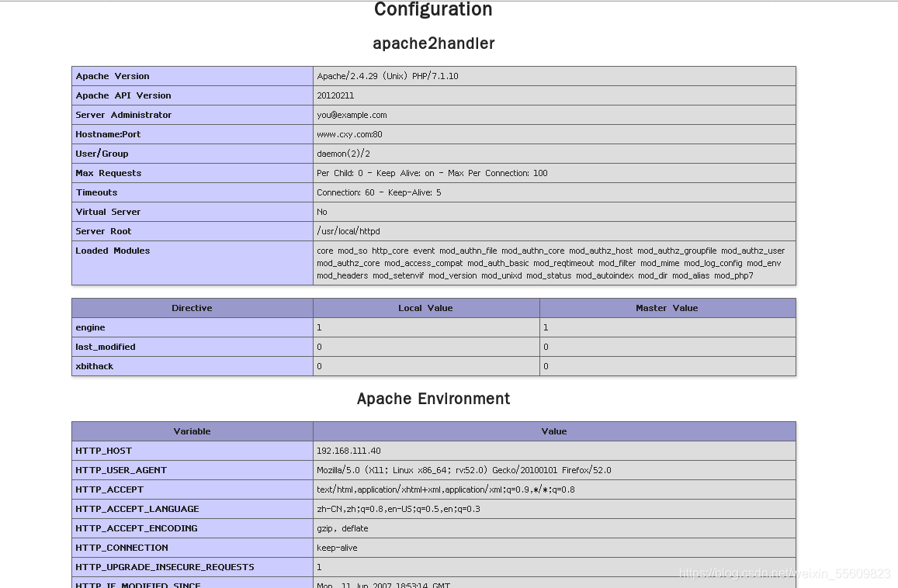Screen dimensions: 898x588
Task: Click the 'text/html,application/xhtml+xml' value
Action: [446, 490]
